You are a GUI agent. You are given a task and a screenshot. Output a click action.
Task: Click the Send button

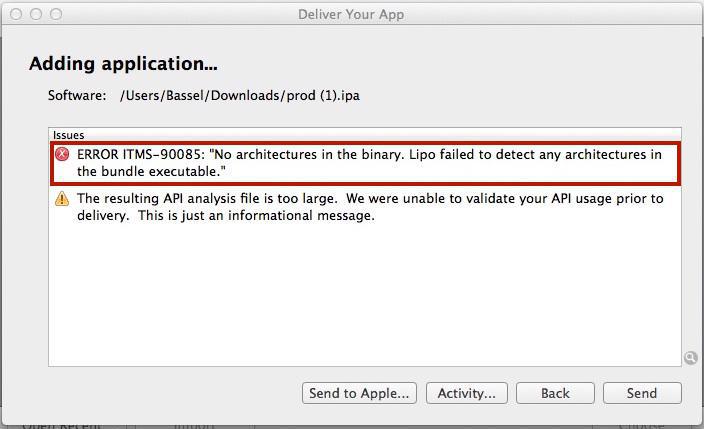click(x=642, y=393)
